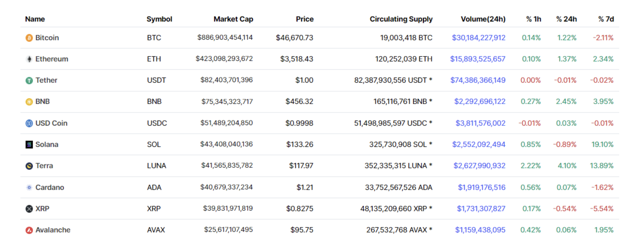The width and height of the screenshot is (644, 248).
Task: Click the Bitcoin coin icon
Action: click(29, 38)
